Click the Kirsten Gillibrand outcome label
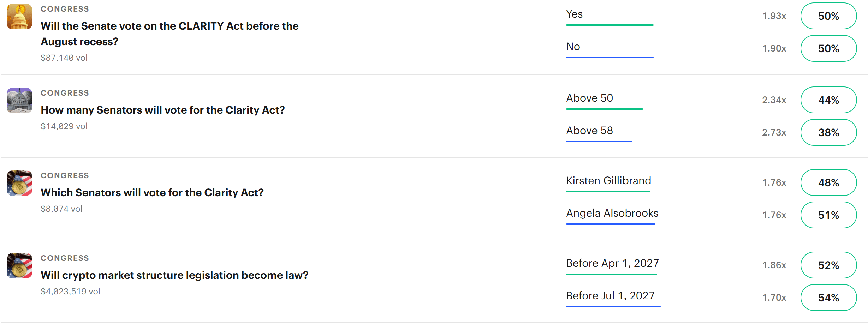 click(x=608, y=181)
